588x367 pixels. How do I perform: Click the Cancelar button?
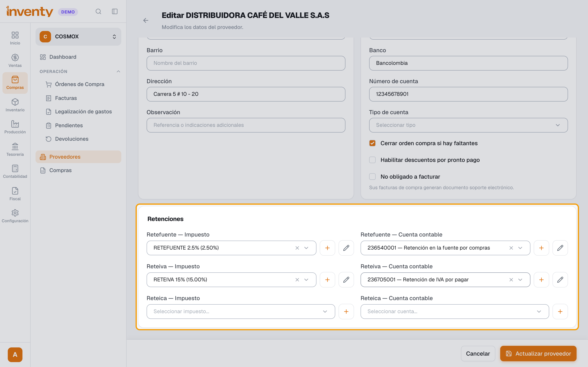pos(478,353)
